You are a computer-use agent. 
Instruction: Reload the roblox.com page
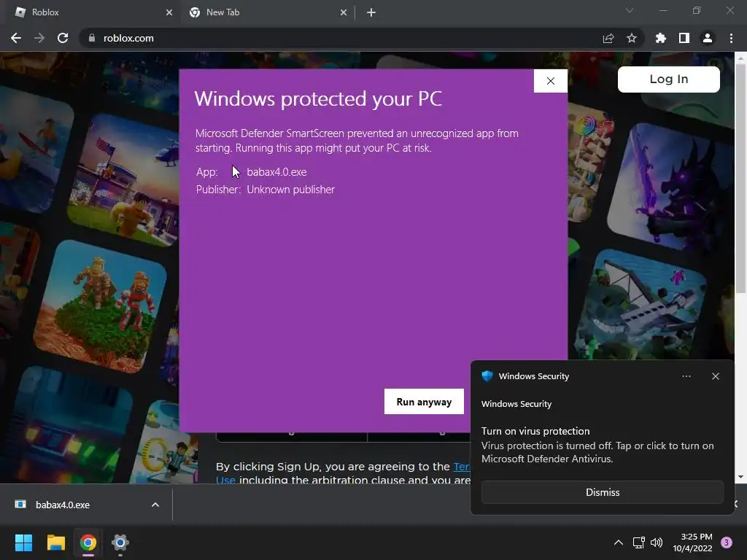tap(63, 38)
